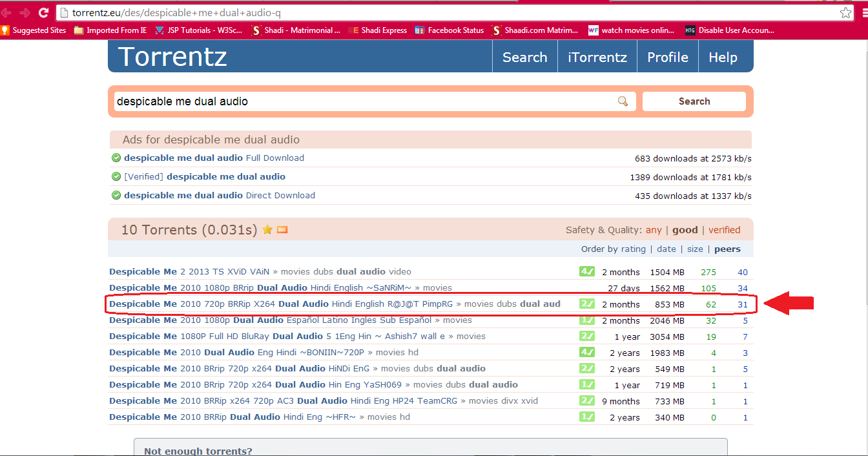Viewport: 868px width, 456px height.
Task: Set Safety & Quality filter to verified
Action: 725,230
